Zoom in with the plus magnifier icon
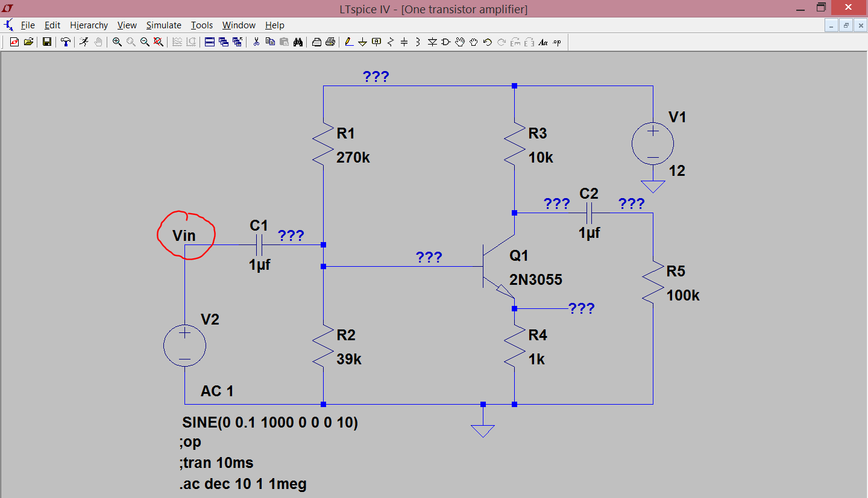Screen dimensions: 868x498 [x=117, y=42]
